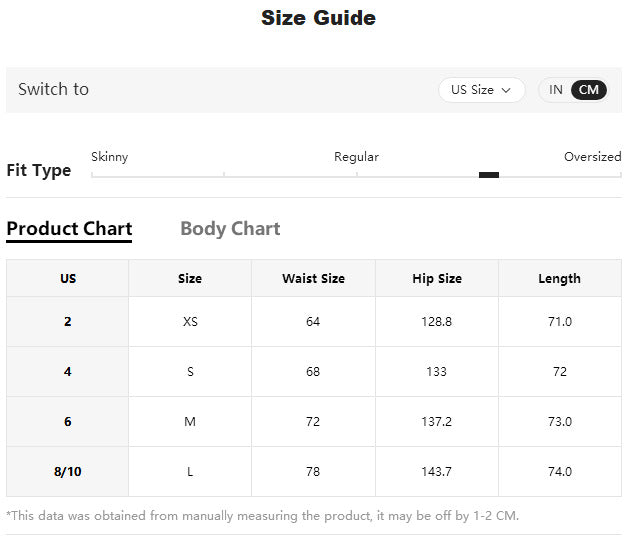The height and width of the screenshot is (536, 629).
Task: Open the US Size dropdown
Action: (x=481, y=90)
